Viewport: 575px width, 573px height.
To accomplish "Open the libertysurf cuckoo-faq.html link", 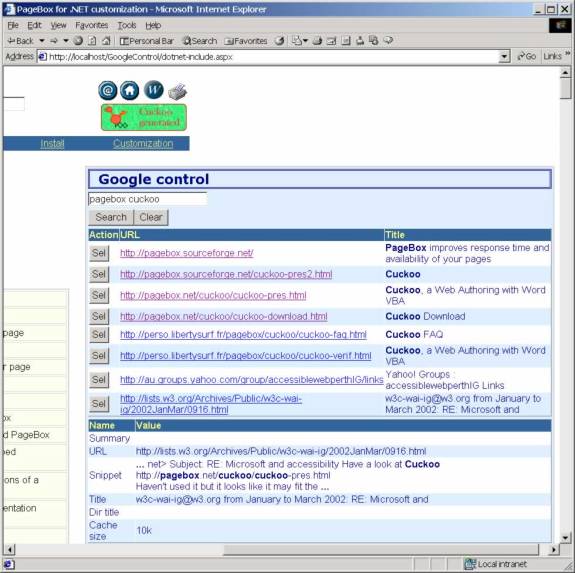I will pyautogui.click(x=243, y=334).
